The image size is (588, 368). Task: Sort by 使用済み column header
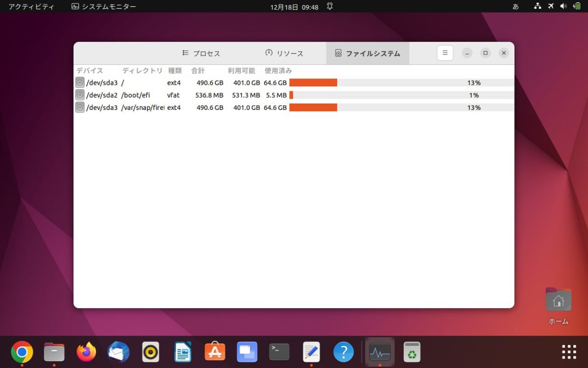(x=278, y=71)
